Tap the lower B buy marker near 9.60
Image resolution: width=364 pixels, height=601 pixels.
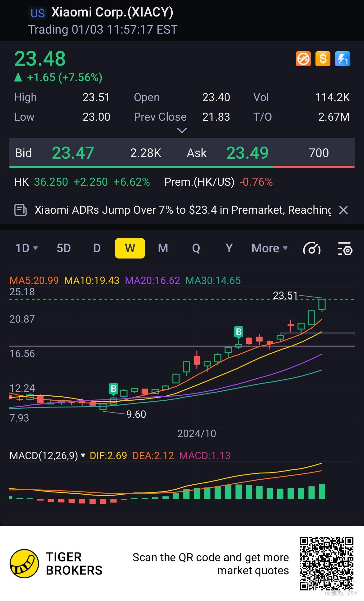tap(114, 389)
